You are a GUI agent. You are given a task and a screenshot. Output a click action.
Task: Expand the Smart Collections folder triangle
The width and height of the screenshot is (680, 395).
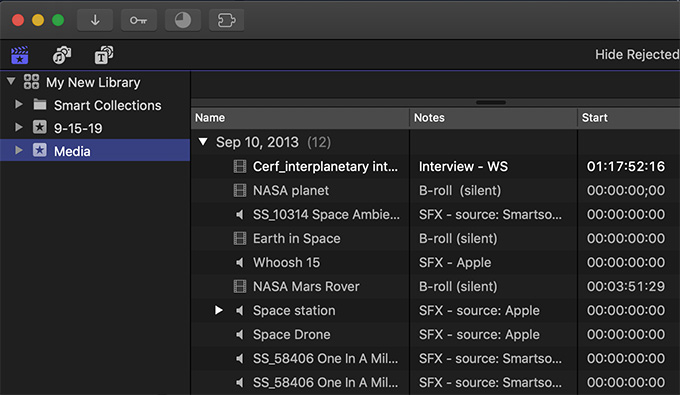(19, 104)
